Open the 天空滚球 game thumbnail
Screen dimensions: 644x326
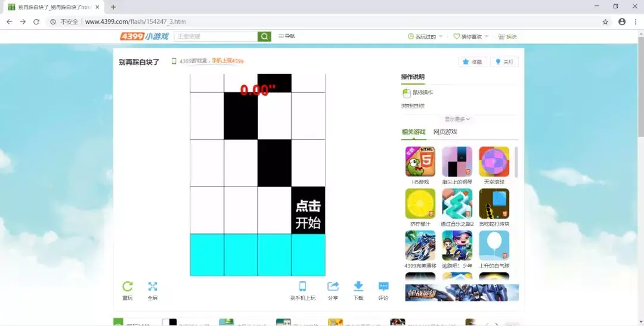494,162
